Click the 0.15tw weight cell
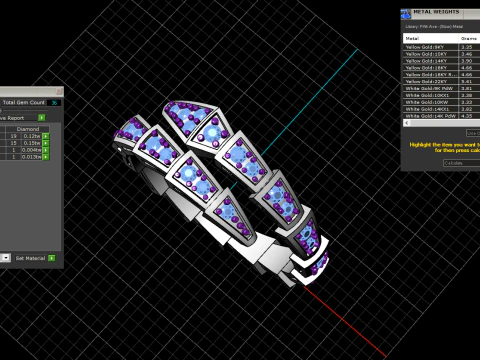The image size is (480, 360). (x=32, y=143)
